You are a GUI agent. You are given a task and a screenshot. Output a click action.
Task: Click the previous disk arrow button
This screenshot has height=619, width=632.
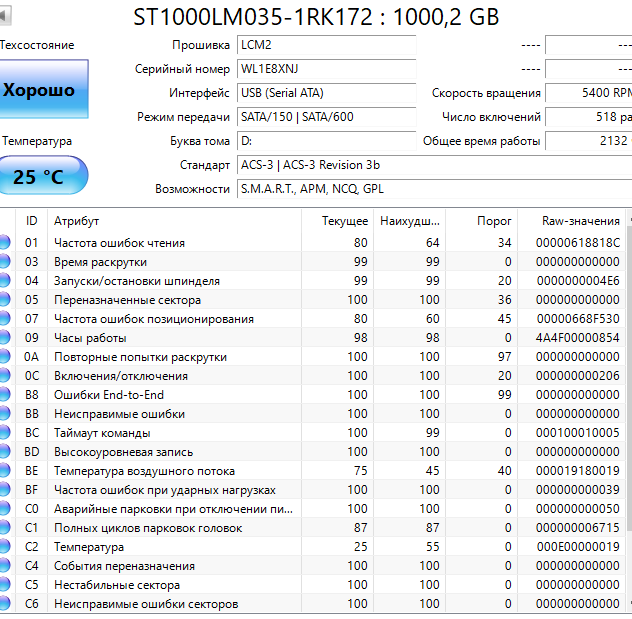click(5, 16)
